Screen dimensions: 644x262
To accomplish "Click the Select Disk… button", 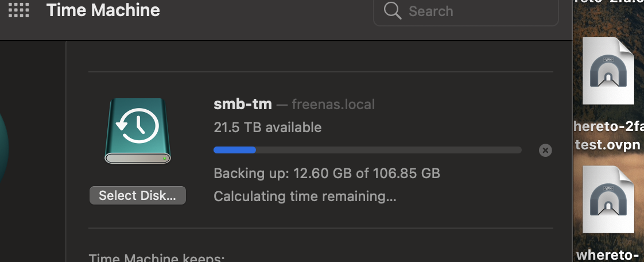I will pos(138,195).
